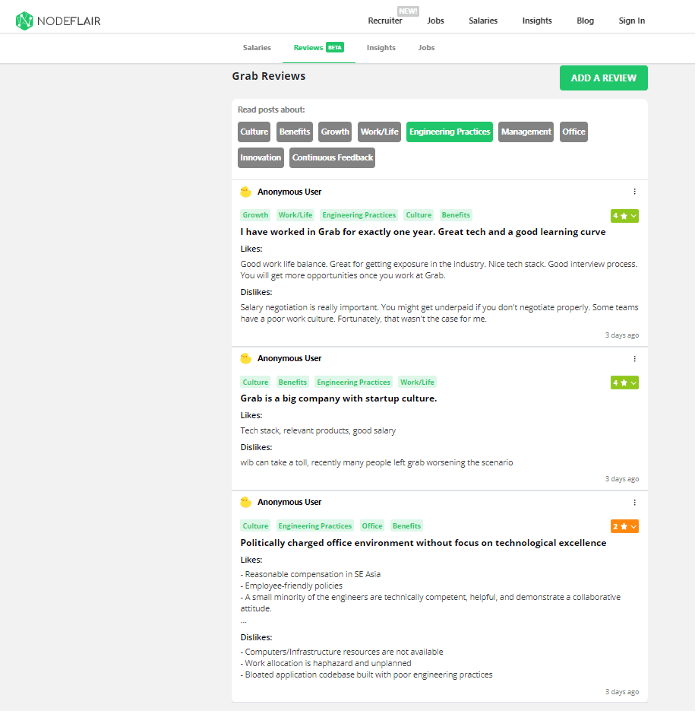Click the Work/Life tag on the first review
Screen dimensions: 696x712
[295, 215]
